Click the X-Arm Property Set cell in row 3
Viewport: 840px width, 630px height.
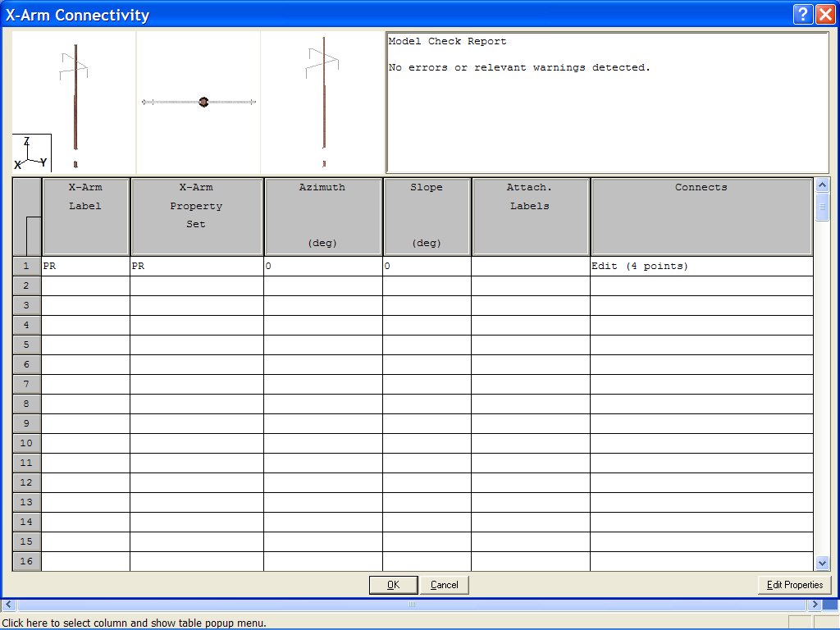[x=197, y=306]
